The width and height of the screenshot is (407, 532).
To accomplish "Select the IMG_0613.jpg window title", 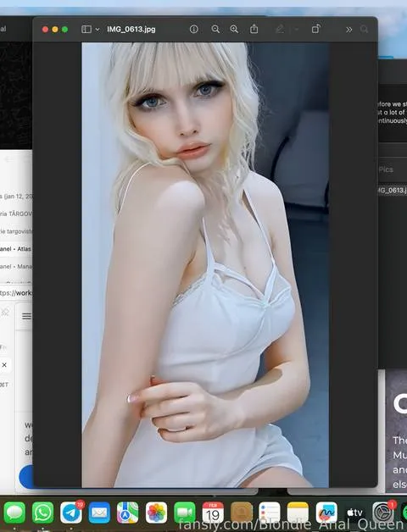I will click(131, 29).
